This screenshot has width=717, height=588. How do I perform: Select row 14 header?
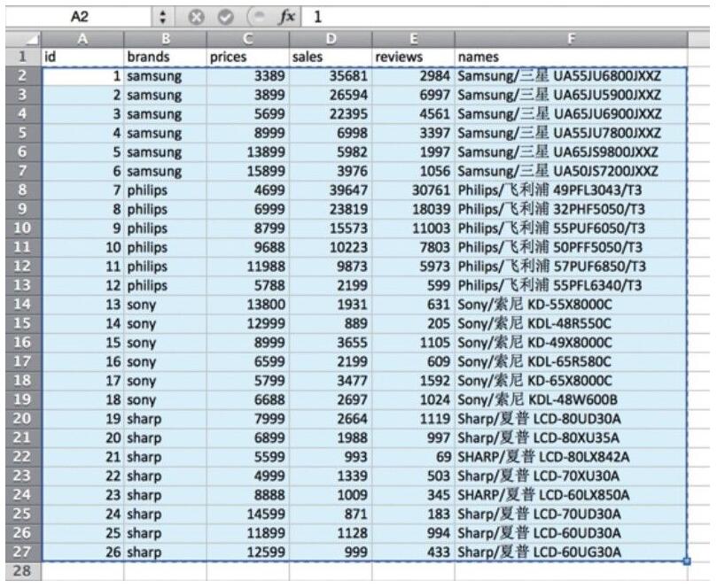tap(23, 305)
